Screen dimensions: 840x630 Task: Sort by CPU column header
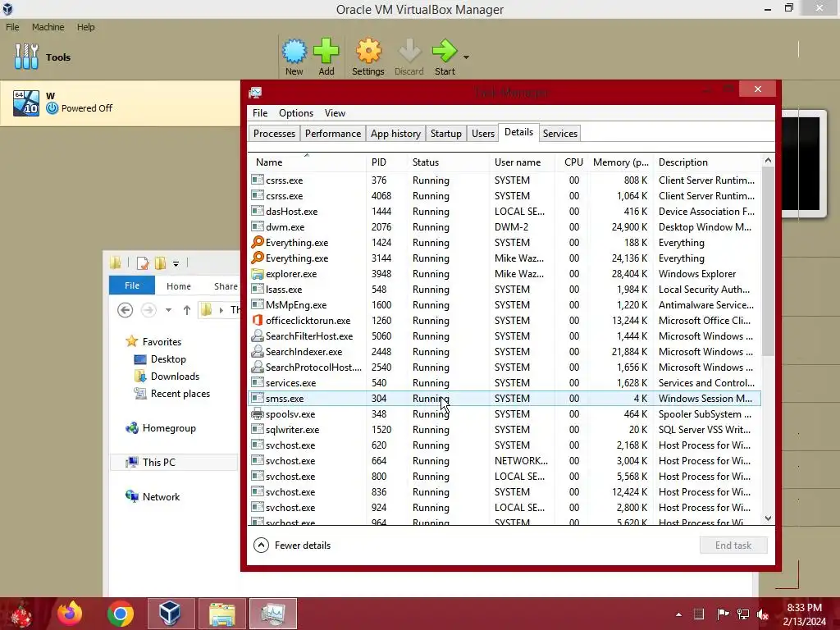(573, 162)
